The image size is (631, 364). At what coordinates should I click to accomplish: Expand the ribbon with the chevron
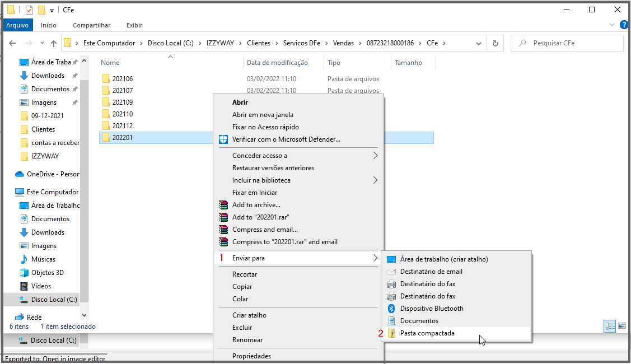click(611, 25)
